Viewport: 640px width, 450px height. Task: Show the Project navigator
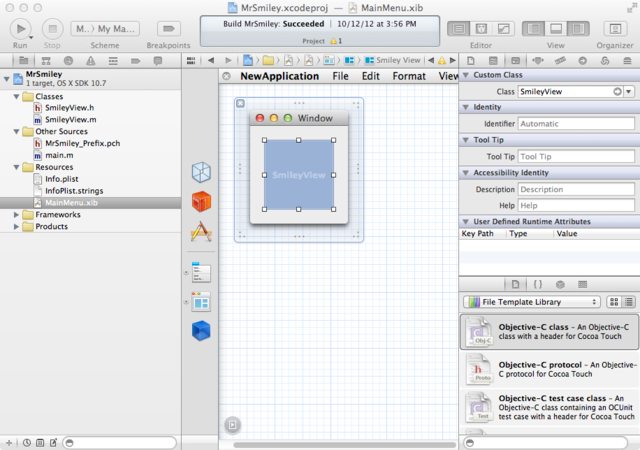24,61
